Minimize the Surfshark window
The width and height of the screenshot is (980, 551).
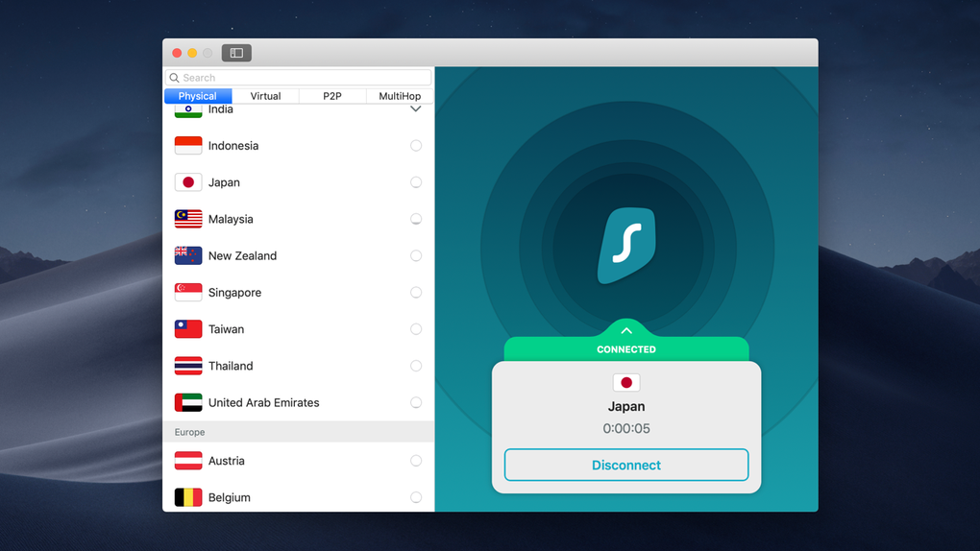click(192, 53)
